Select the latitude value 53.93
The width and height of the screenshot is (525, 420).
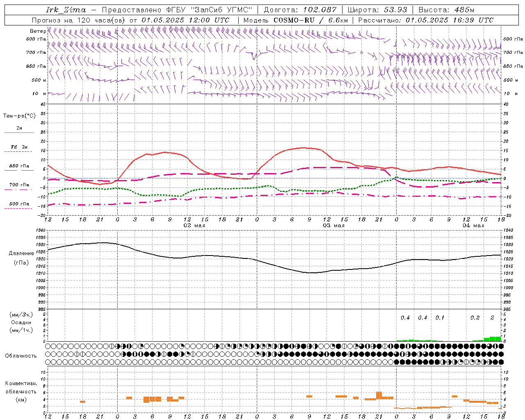(396, 9)
